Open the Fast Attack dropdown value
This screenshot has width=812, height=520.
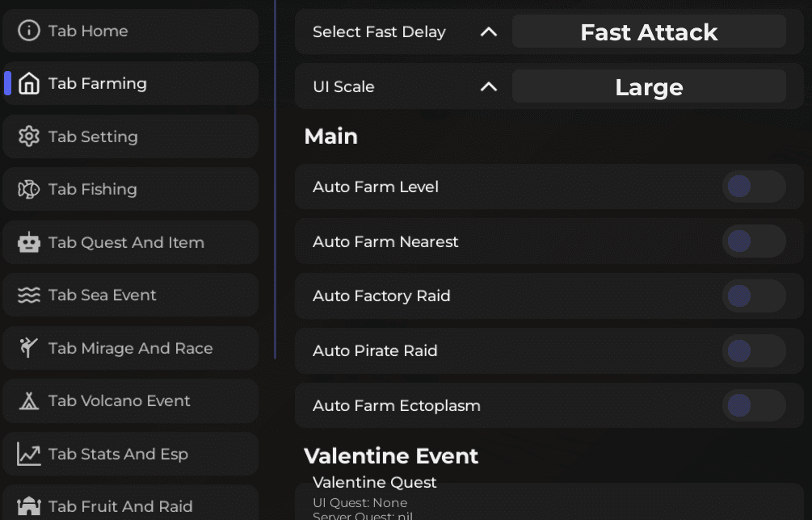[649, 32]
